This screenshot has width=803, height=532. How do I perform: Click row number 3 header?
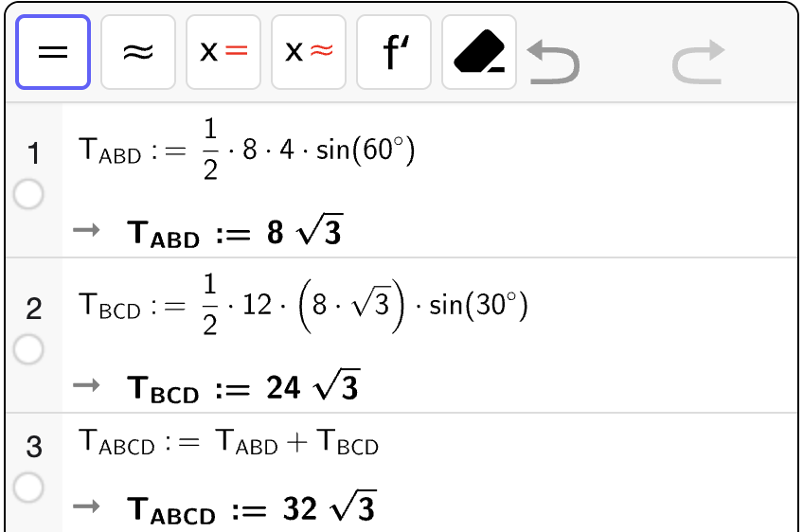(34, 446)
